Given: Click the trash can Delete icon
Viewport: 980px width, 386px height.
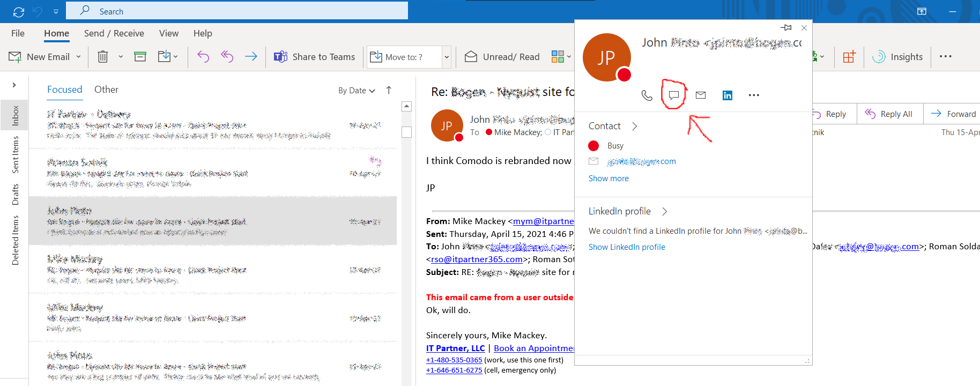Looking at the screenshot, I should click(x=103, y=57).
